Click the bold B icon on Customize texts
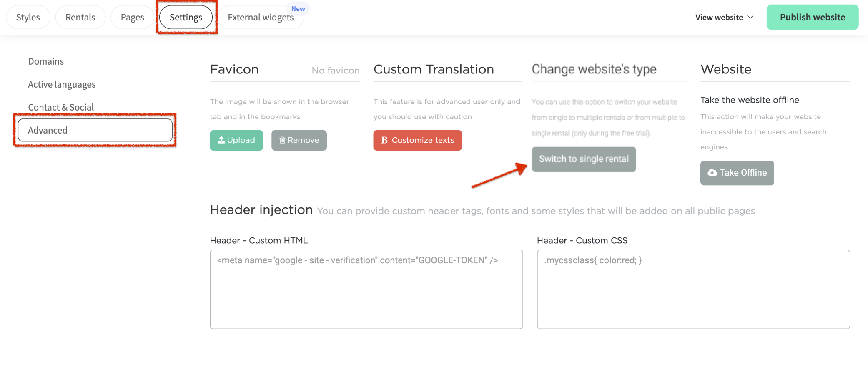This screenshot has width=868, height=373. click(384, 140)
